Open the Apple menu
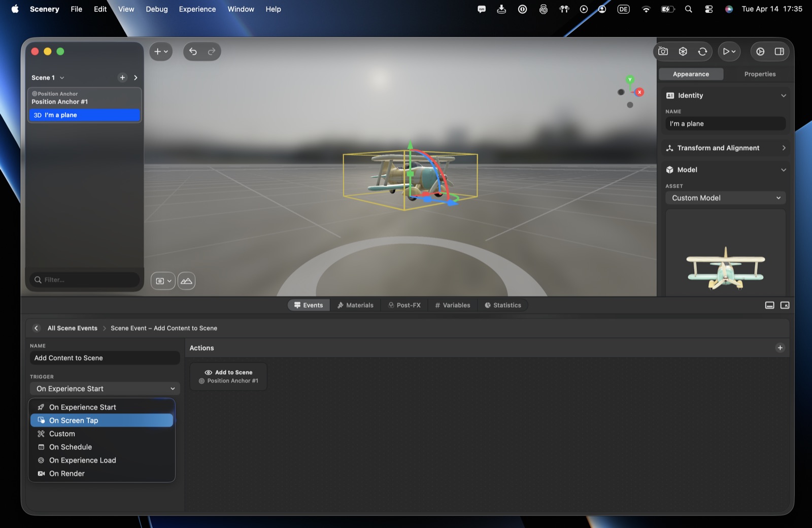812x528 pixels. 15,9
